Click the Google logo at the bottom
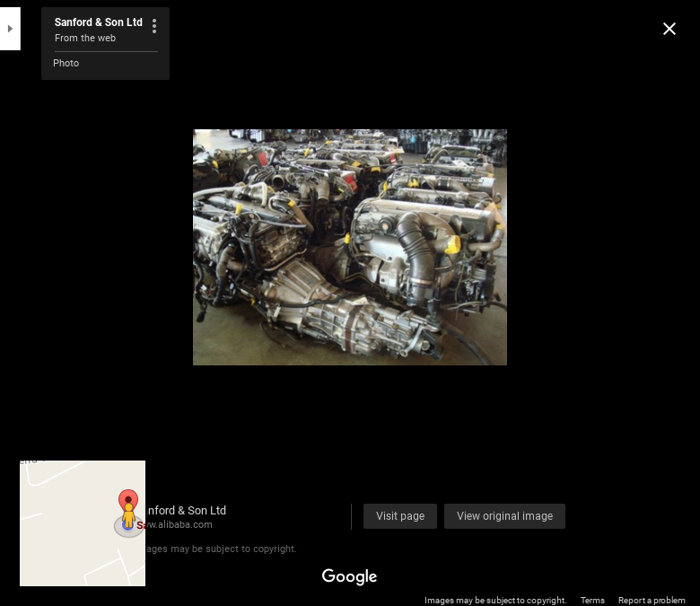 [349, 576]
